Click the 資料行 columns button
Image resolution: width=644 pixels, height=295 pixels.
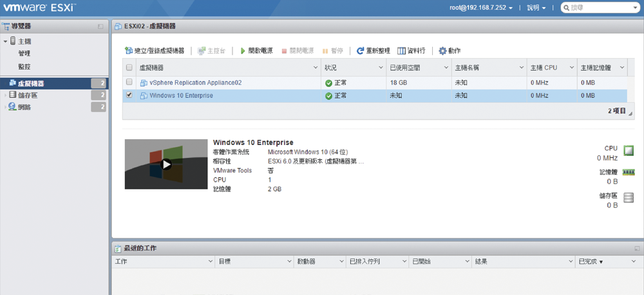[411, 51]
